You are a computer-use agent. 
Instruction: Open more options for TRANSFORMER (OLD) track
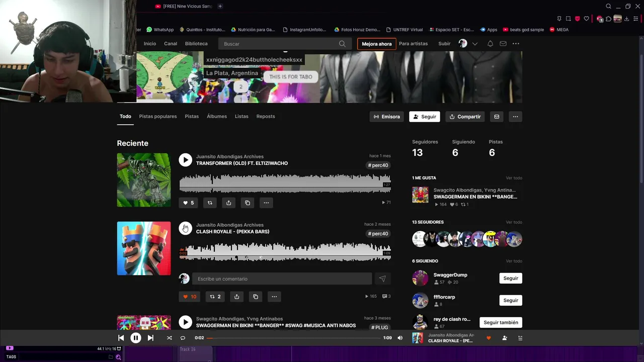(x=266, y=203)
